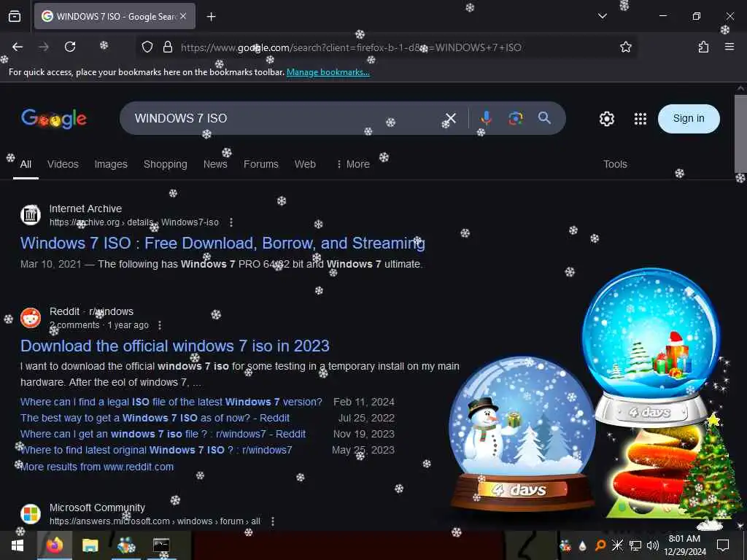This screenshot has width=747, height=560.
Task: Click the gifts snow globe countdown widget
Action: pyautogui.click(x=651, y=348)
